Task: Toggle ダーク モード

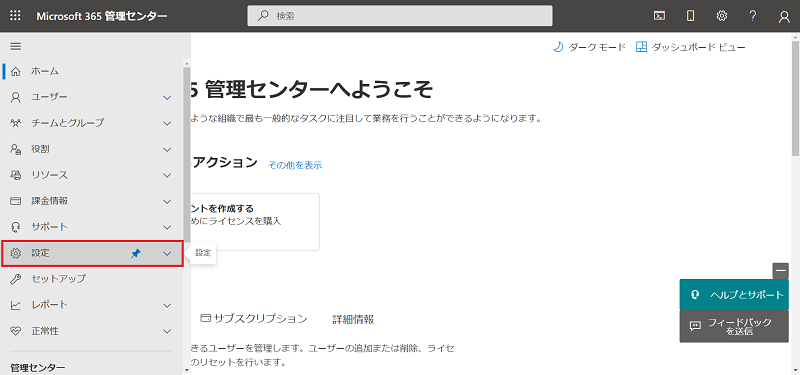Action: [589, 47]
